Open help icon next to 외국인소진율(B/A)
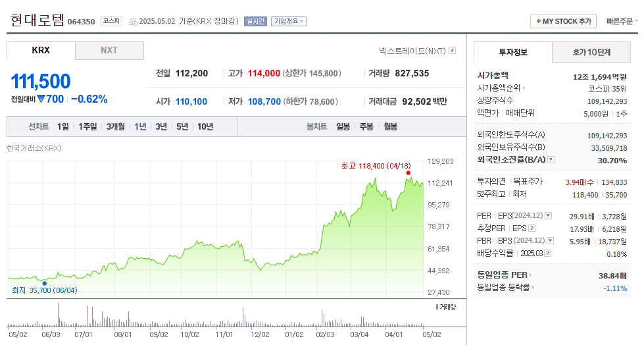Viewport: 644px width, 345px height. [551, 159]
